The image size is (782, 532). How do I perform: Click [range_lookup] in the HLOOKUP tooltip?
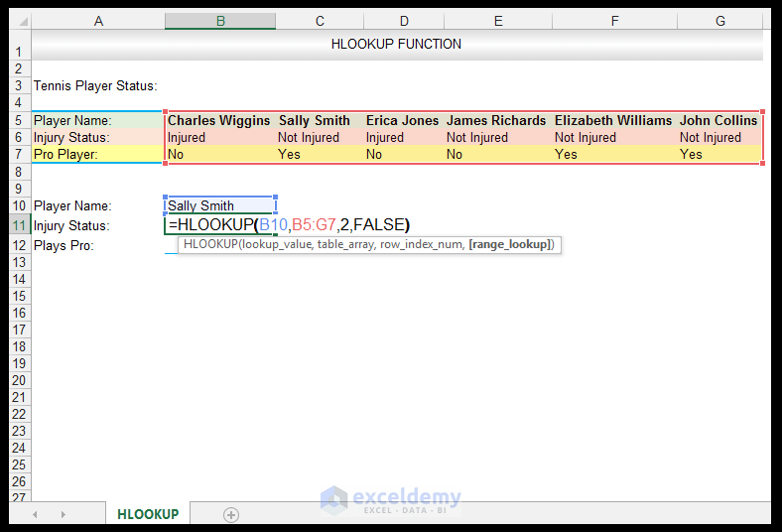click(x=509, y=244)
